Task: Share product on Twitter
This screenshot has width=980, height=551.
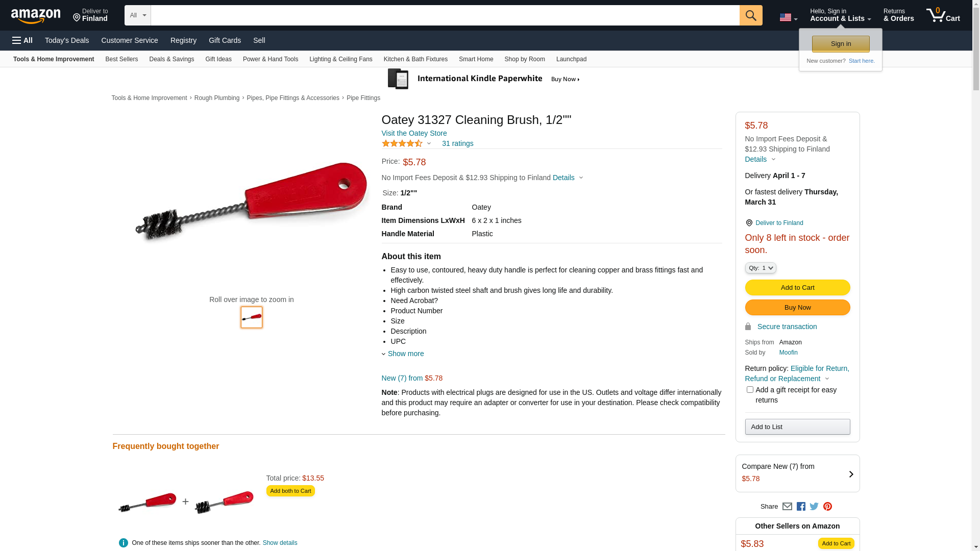Action: coord(814,507)
